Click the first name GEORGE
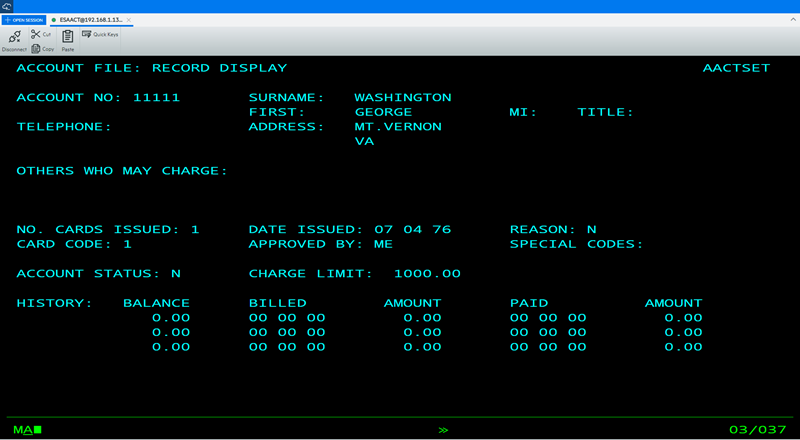This screenshot has width=800, height=440. coord(384,112)
